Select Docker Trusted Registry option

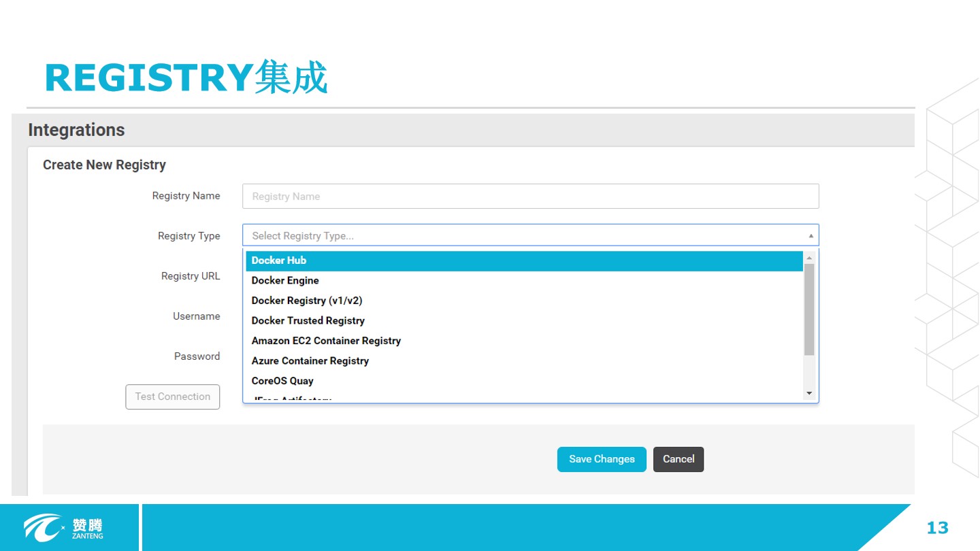coord(524,320)
